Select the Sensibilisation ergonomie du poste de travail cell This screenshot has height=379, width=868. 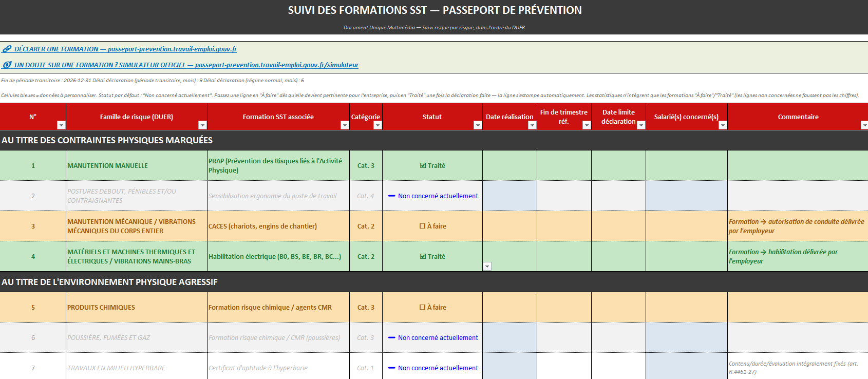point(278,196)
